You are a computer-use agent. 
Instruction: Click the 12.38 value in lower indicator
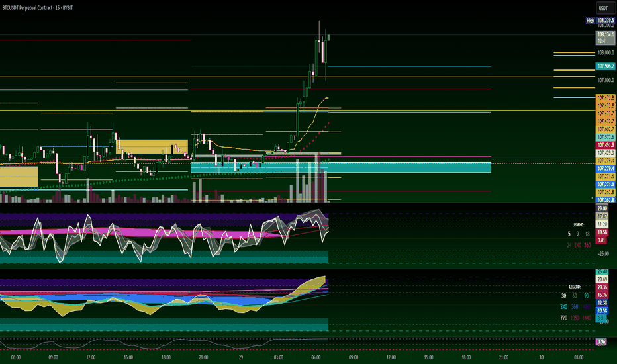pos(602,303)
